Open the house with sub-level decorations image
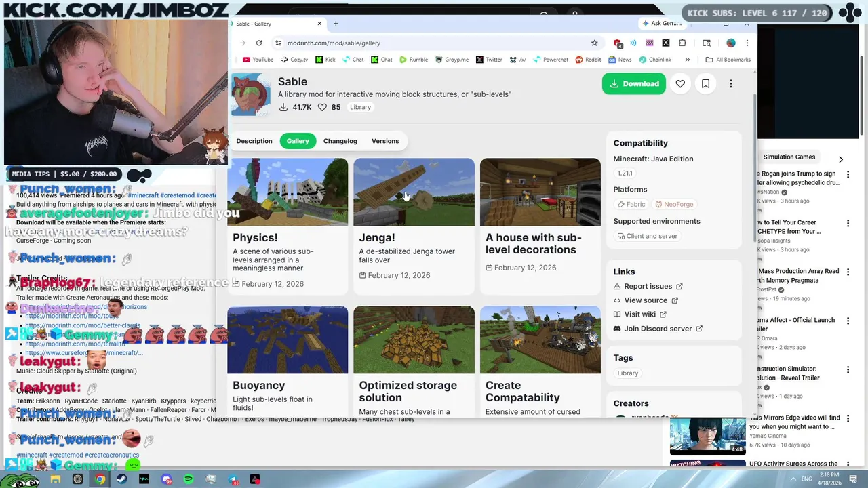The height and width of the screenshot is (488, 868). (540, 192)
